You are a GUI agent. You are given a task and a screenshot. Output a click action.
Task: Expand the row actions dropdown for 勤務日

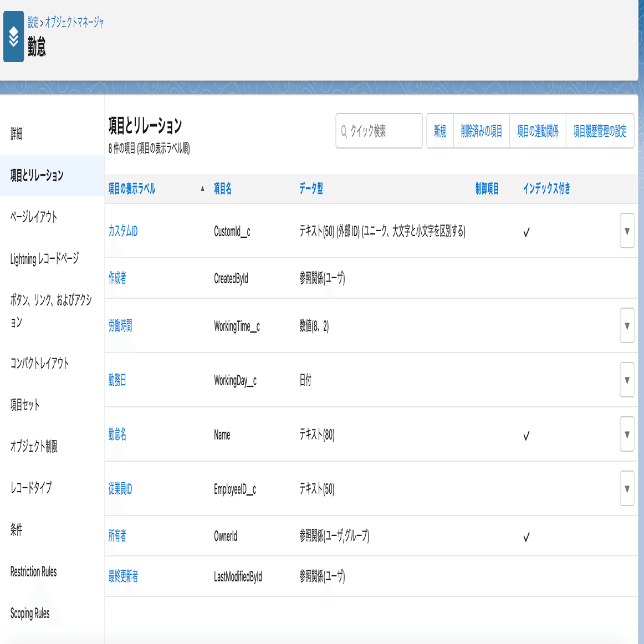pos(627,380)
